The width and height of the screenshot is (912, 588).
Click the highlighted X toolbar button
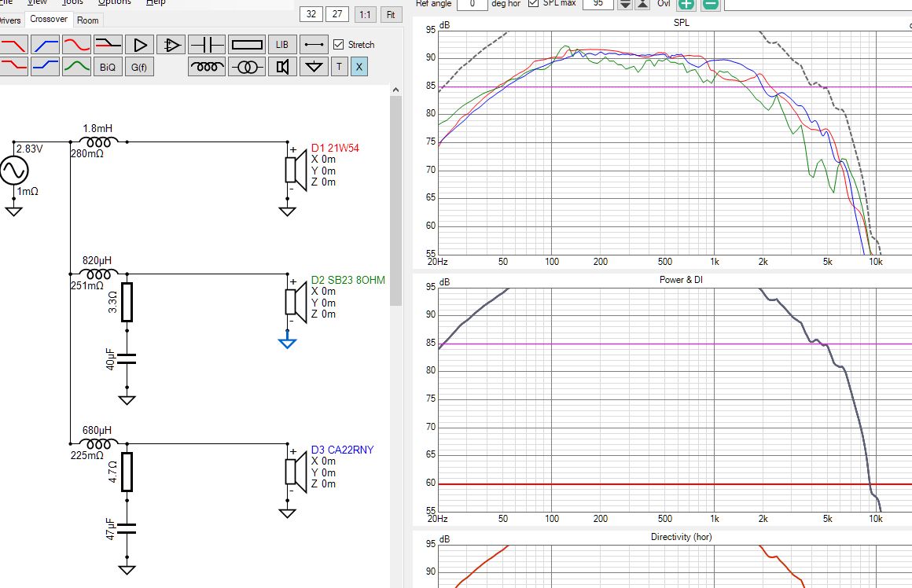click(359, 67)
